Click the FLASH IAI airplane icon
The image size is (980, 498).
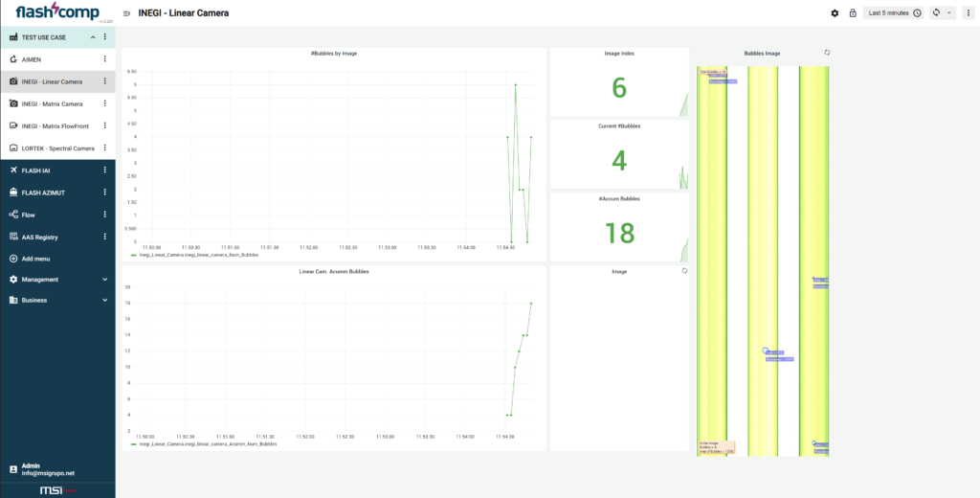[13, 170]
